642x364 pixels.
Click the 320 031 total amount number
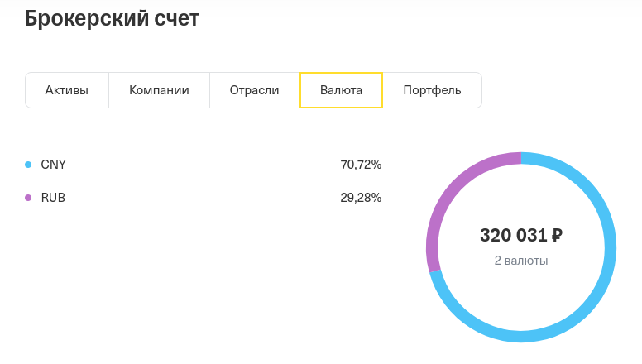pos(513,236)
